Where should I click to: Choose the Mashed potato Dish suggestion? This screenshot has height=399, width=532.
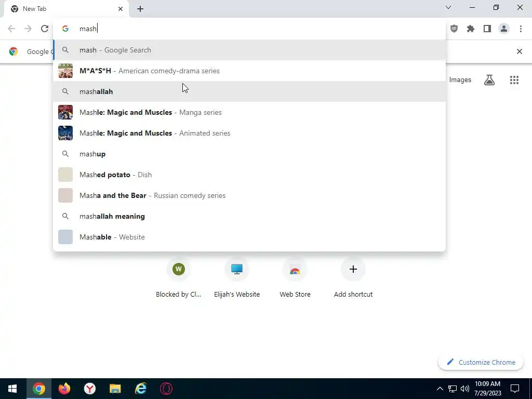pos(249,175)
